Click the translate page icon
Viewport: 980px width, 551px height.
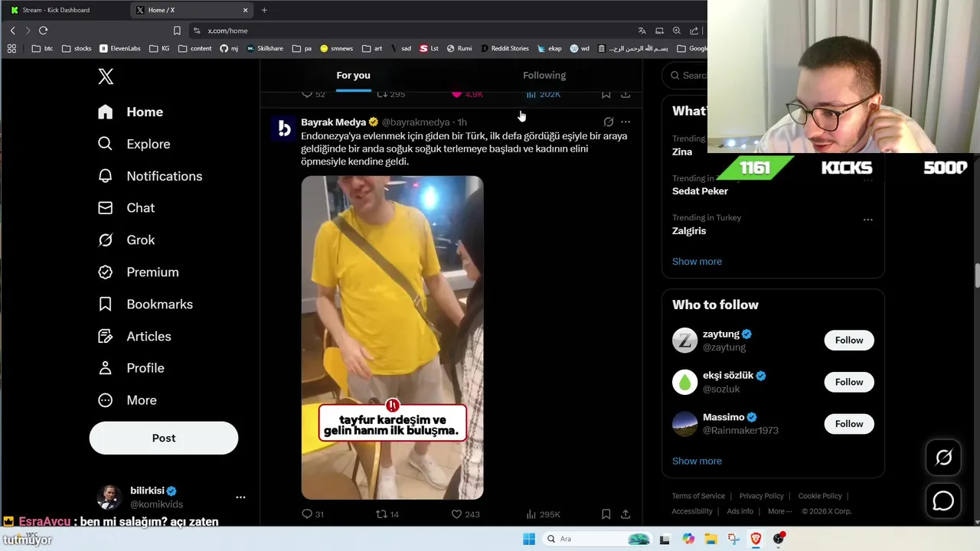[x=642, y=31]
